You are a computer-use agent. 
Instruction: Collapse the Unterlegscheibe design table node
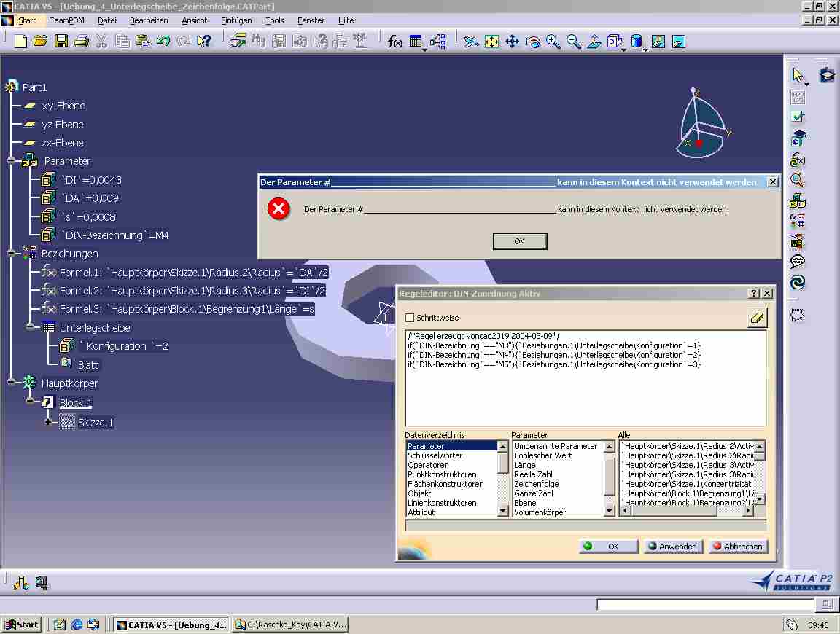(x=30, y=327)
